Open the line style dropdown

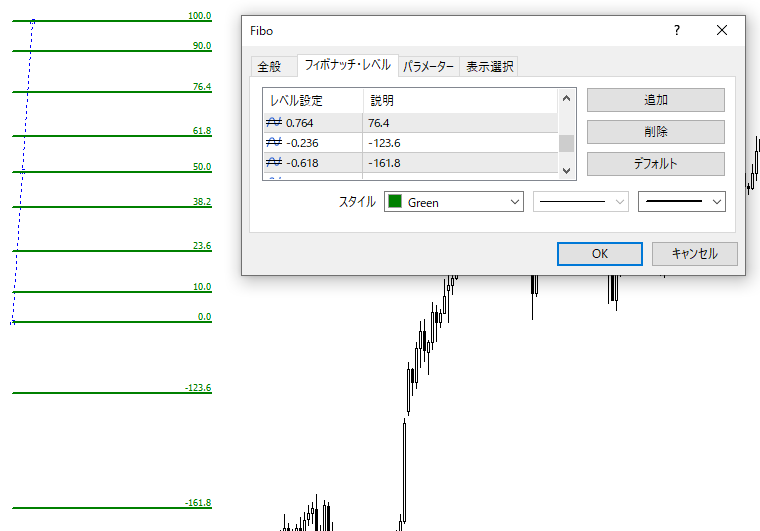580,202
